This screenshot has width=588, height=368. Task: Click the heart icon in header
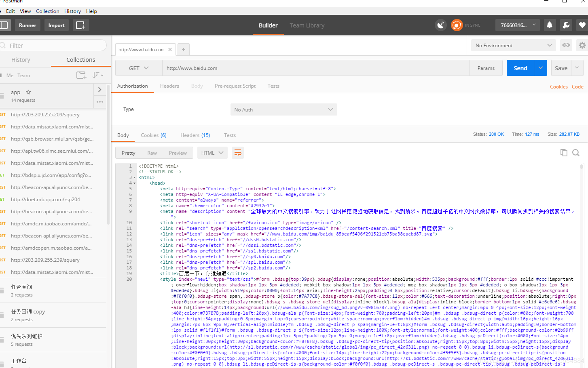tap(582, 25)
